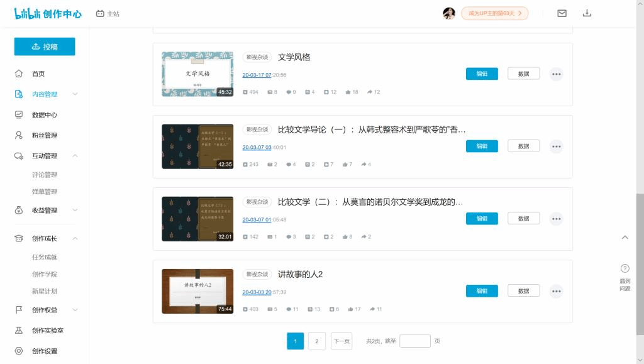The image size is (644, 364).
Task: Go to 首页 in the sidebar
Action: tap(38, 74)
